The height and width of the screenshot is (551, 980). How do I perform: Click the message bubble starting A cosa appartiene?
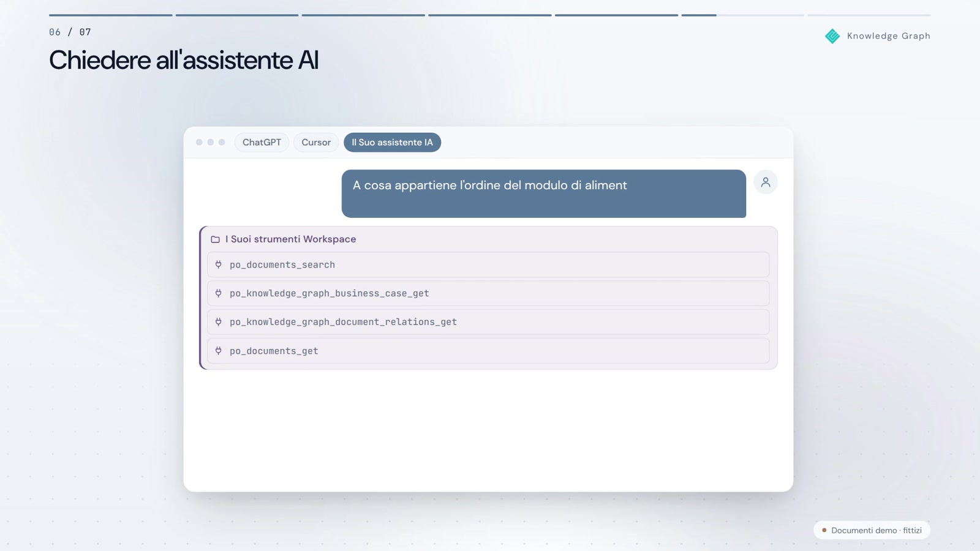[544, 193]
